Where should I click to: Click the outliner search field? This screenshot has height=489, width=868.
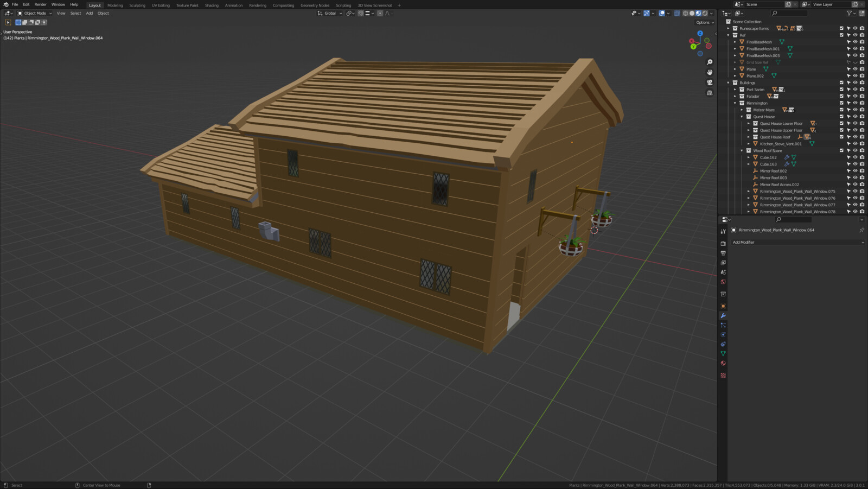tap(790, 13)
